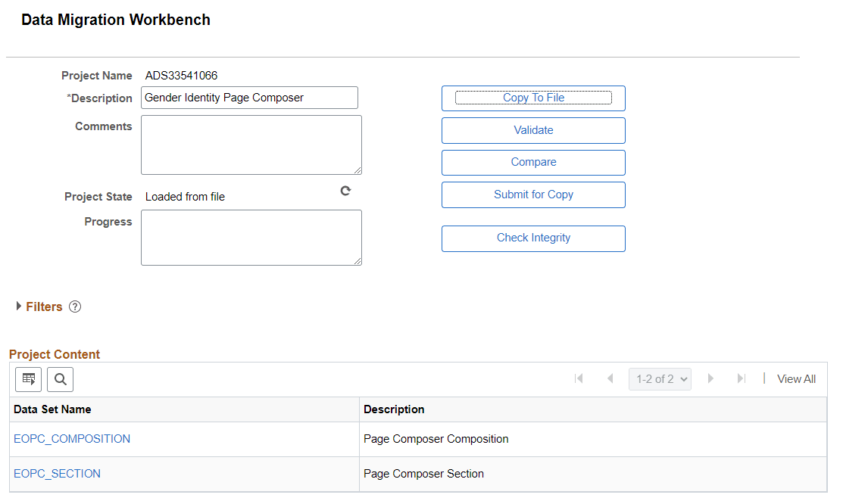The image size is (868, 501).
Task: Run Check Integrity on the project
Action: tap(533, 238)
